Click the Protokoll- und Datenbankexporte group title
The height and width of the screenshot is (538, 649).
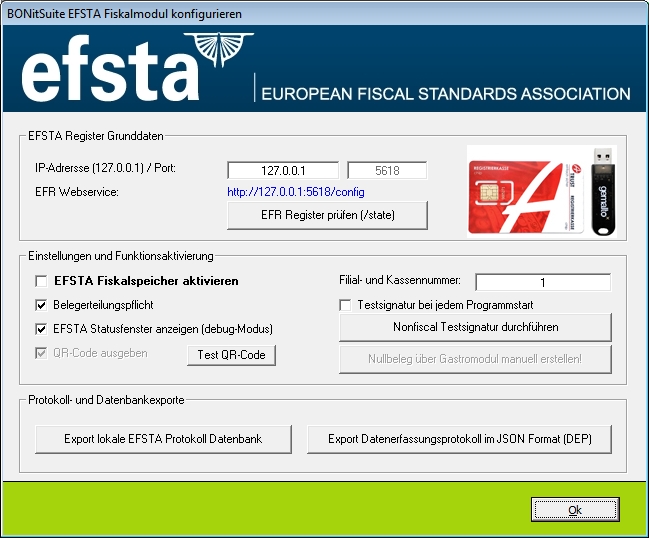[x=106, y=400]
